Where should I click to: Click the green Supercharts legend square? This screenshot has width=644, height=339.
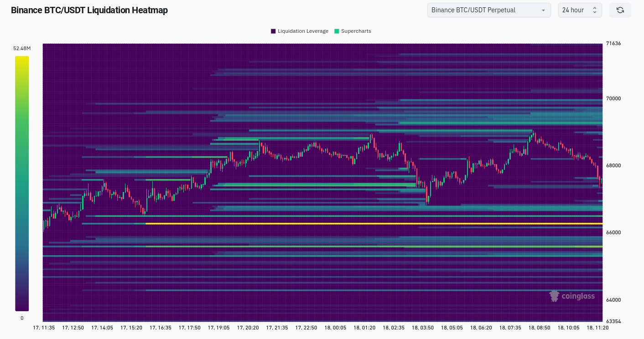337,31
